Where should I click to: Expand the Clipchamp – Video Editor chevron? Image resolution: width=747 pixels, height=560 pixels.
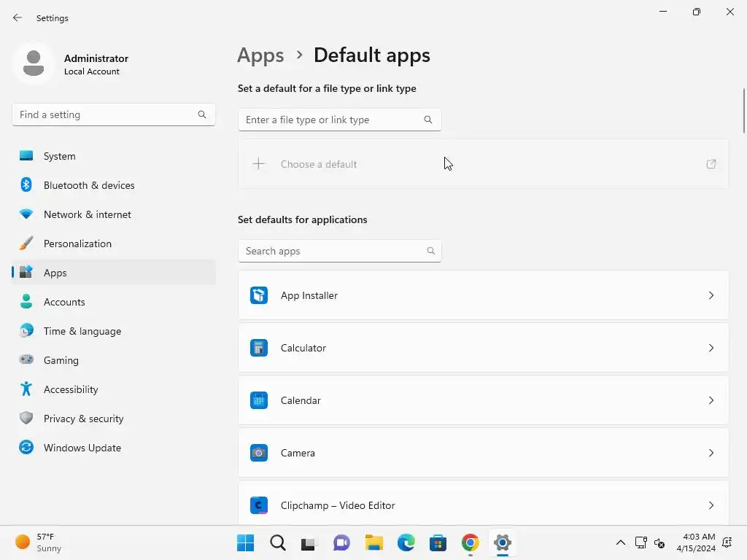(711, 505)
